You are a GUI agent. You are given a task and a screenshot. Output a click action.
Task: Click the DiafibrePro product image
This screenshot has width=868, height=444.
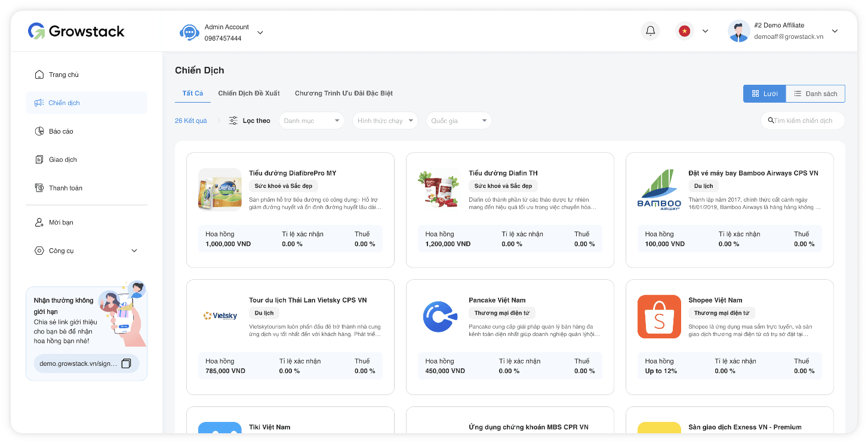220,190
